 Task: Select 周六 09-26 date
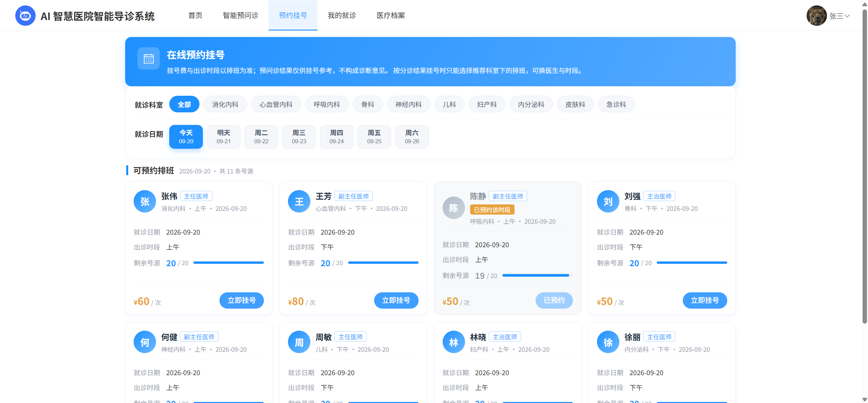412,137
